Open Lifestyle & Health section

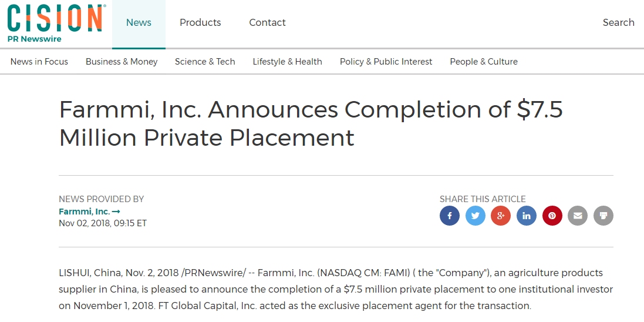point(288,62)
